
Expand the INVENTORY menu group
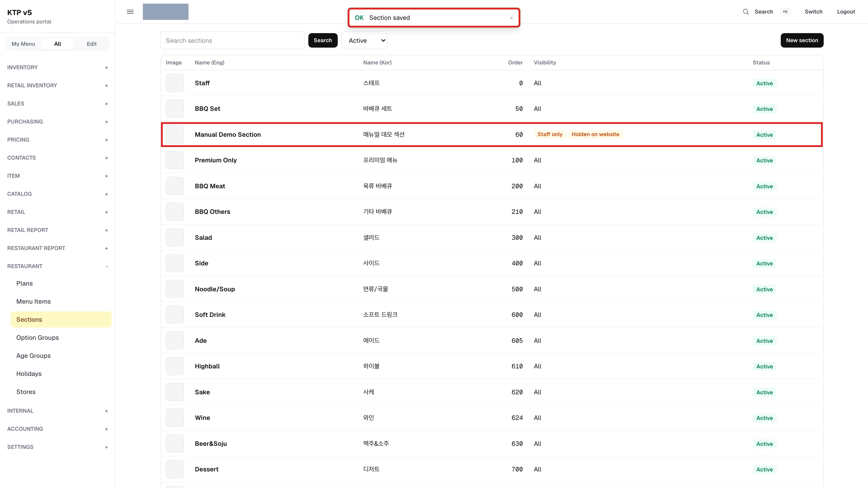click(58, 67)
